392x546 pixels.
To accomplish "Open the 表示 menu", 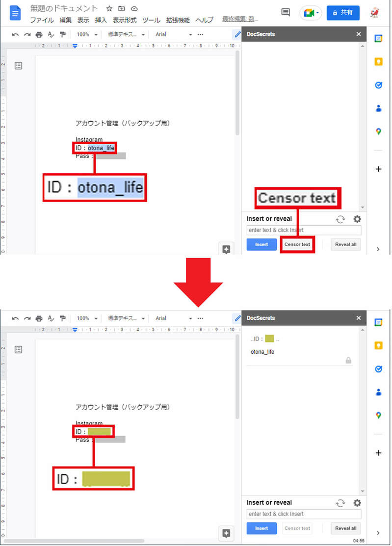I will [83, 20].
